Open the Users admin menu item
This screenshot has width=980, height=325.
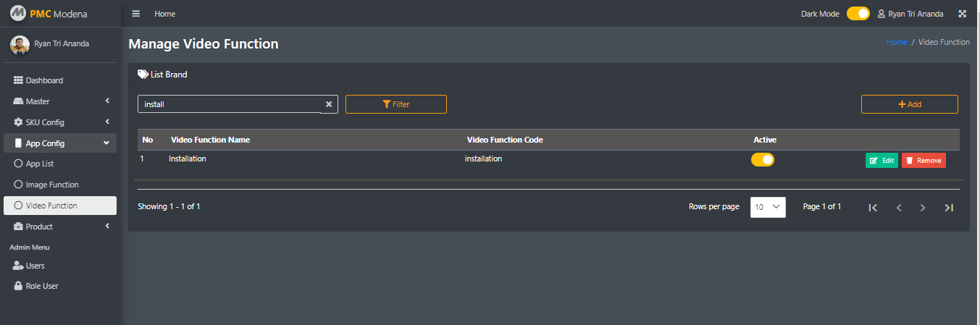[35, 266]
